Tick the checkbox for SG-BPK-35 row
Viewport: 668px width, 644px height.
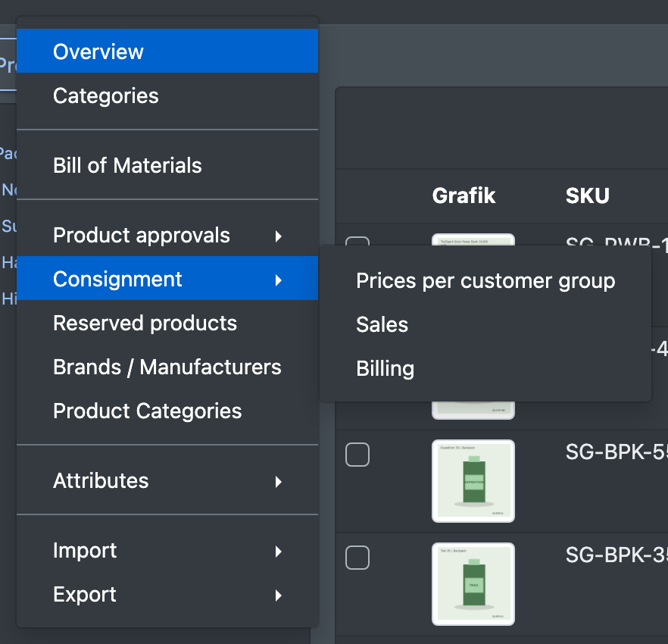(x=357, y=558)
